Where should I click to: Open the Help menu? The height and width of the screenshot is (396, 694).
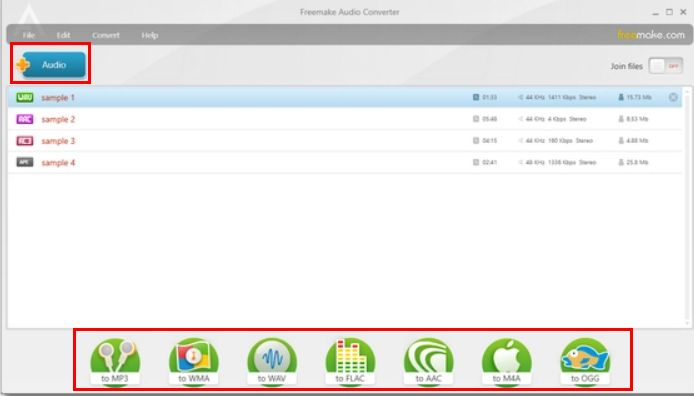click(150, 35)
